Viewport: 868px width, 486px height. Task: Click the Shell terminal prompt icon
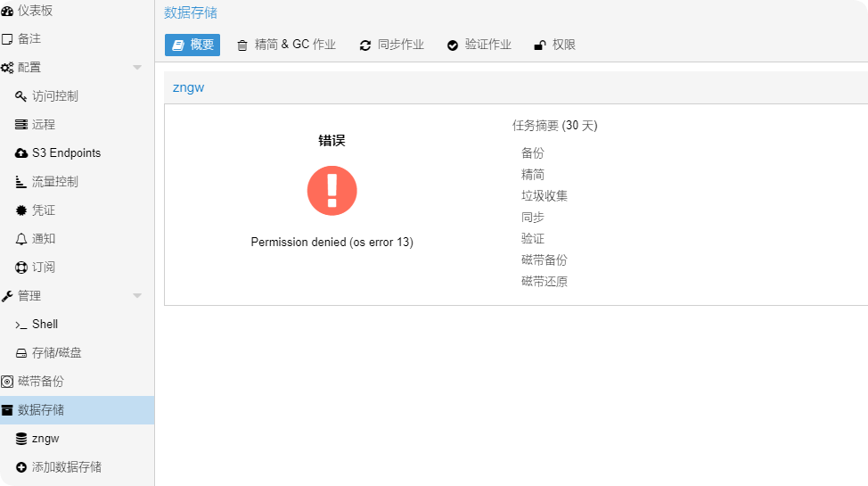pos(21,325)
